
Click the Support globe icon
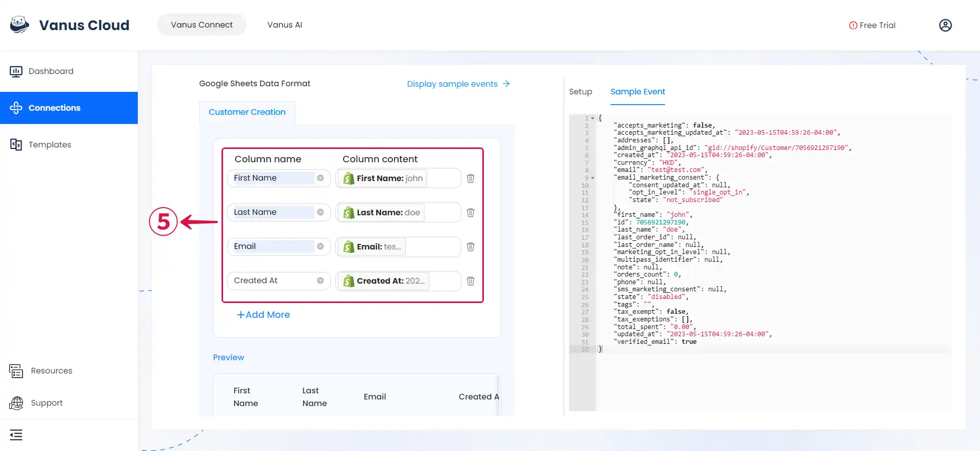16,403
